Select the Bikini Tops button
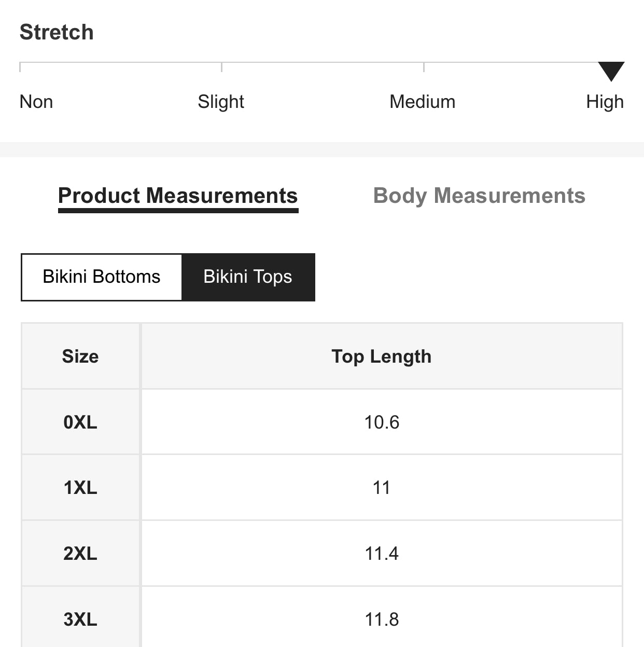This screenshot has height=647, width=644. [x=248, y=277]
